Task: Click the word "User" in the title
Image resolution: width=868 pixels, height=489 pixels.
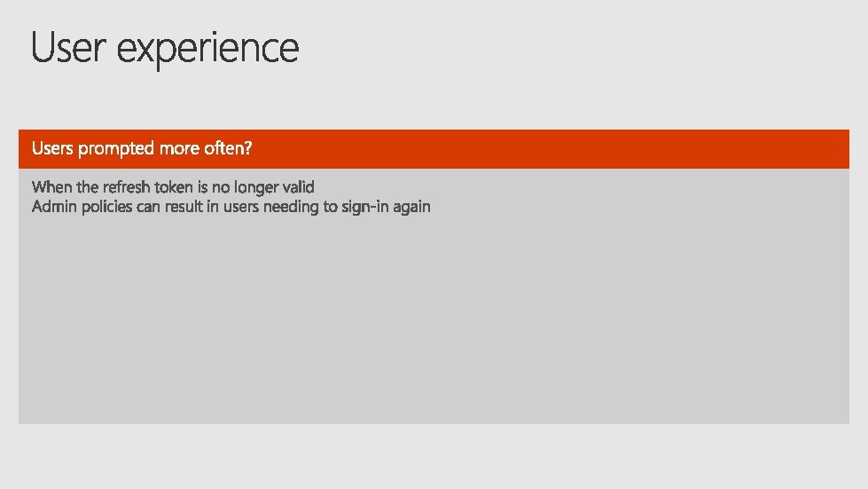Action: point(67,46)
